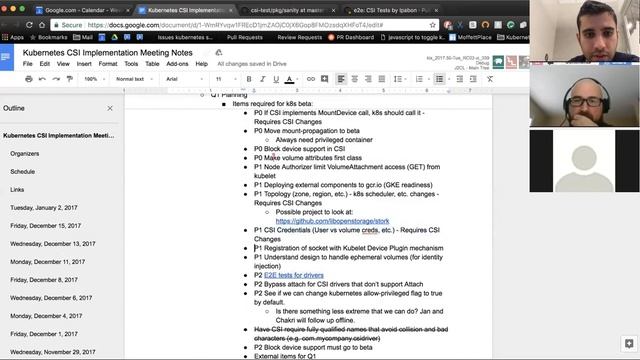Open the Normal text style dropdown

[134, 79]
